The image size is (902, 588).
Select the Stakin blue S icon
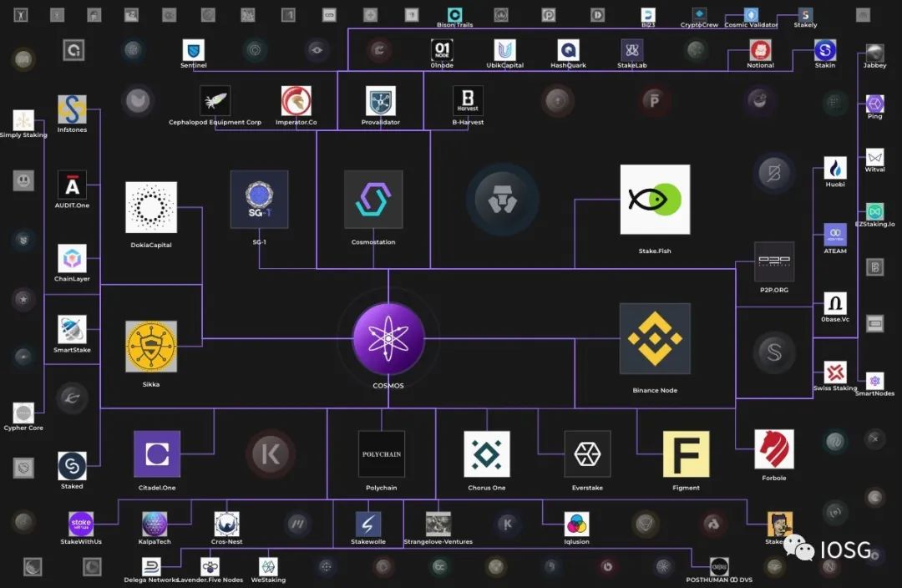coord(825,50)
